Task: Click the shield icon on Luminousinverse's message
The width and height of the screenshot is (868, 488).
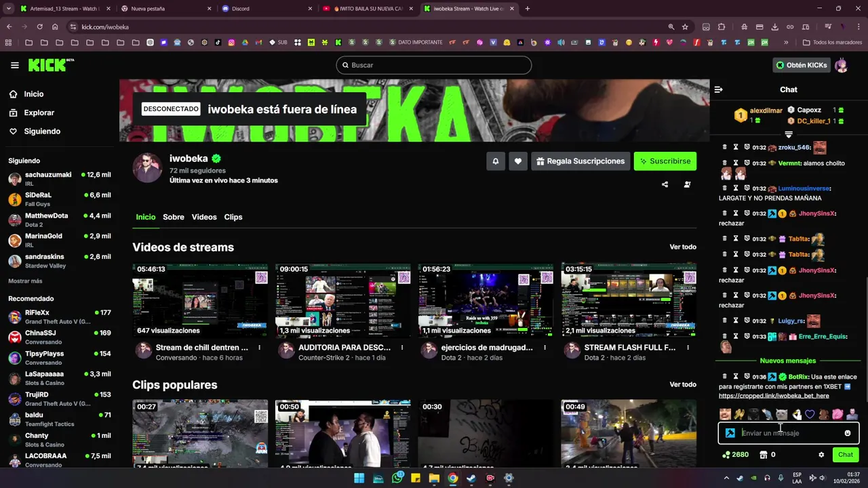Action: click(746, 188)
